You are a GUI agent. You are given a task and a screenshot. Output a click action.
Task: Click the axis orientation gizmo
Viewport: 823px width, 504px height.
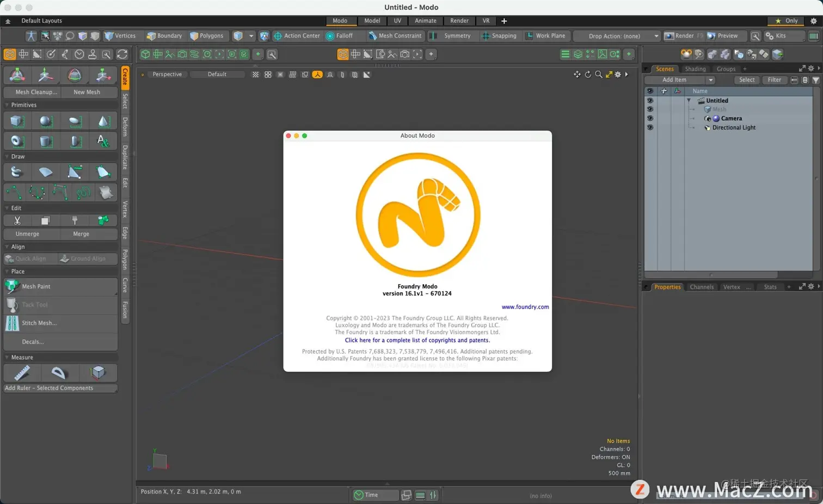[x=158, y=460]
